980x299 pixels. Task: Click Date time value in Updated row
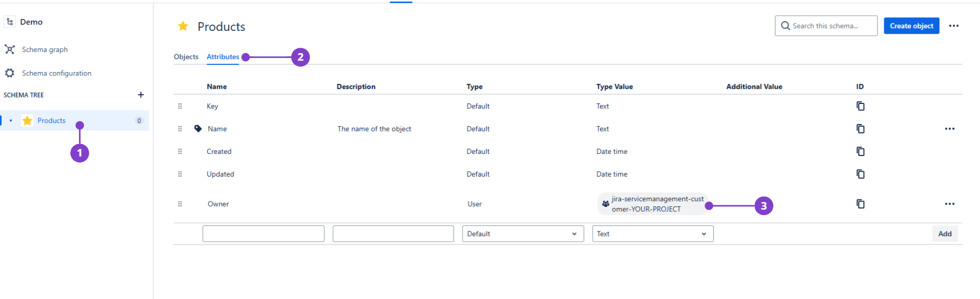coord(612,174)
